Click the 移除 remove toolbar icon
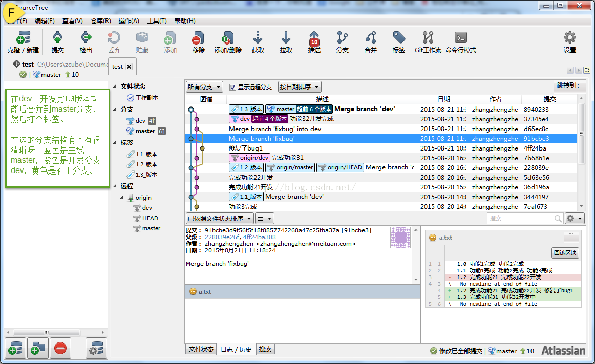Image resolution: width=595 pixels, height=364 pixels. (x=198, y=38)
